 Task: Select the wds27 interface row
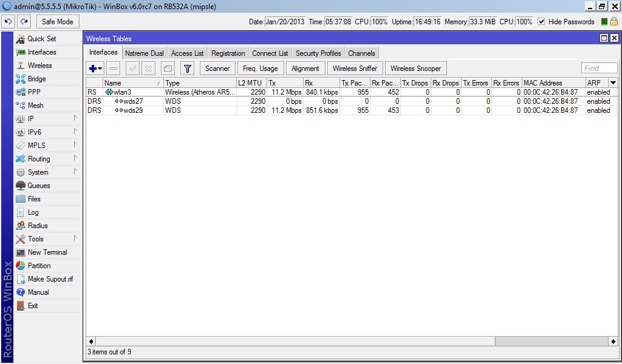click(x=352, y=101)
